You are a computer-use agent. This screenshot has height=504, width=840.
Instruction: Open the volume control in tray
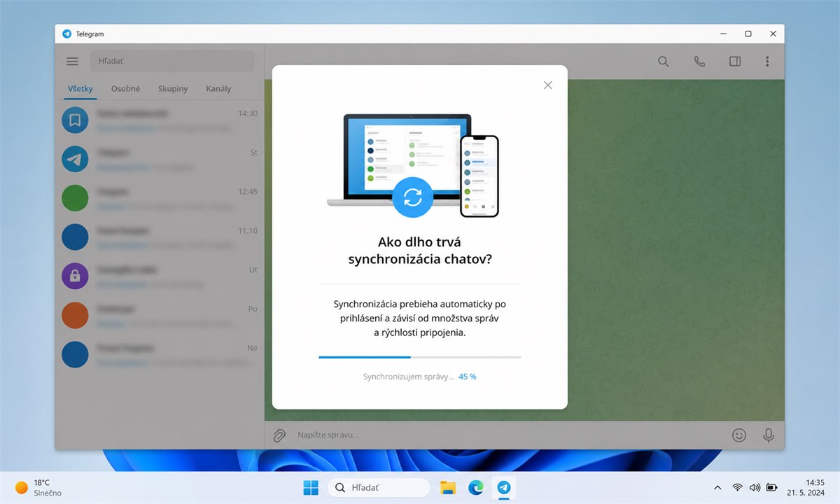(x=755, y=487)
